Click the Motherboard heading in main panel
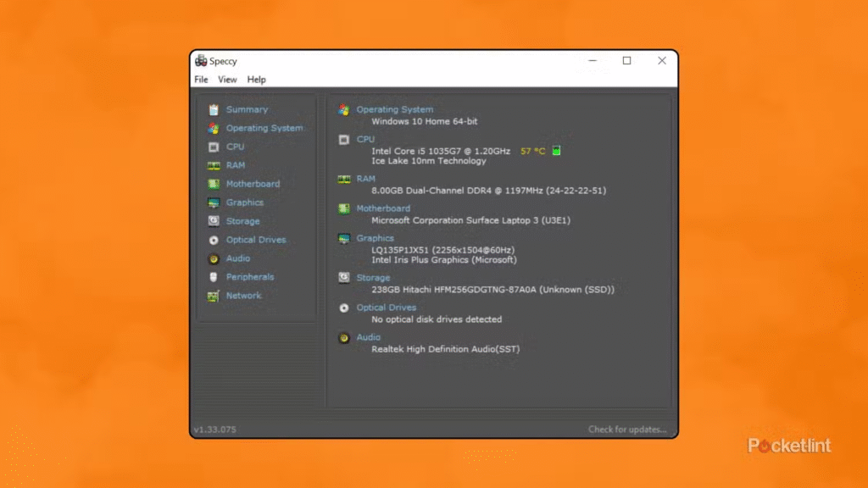 (382, 208)
